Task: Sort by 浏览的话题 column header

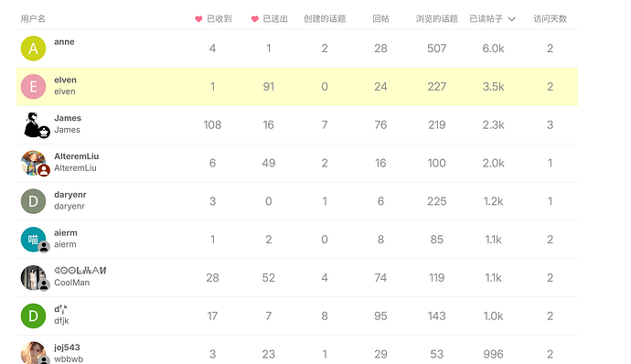Action: click(436, 19)
